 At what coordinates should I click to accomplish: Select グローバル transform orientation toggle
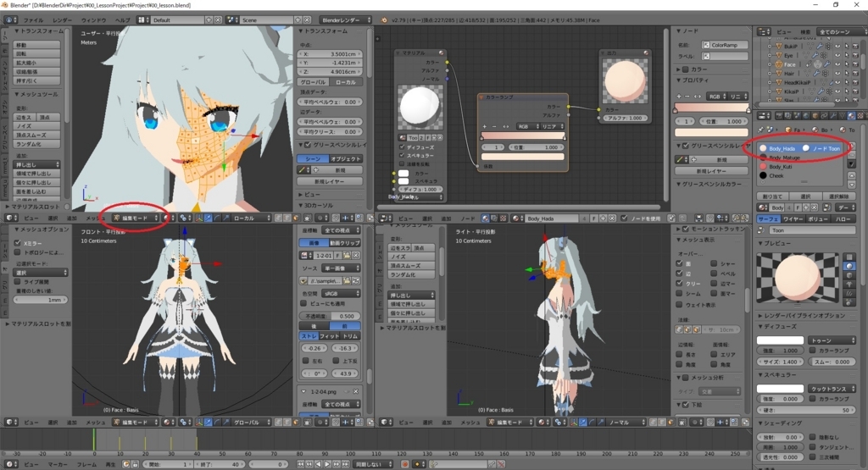(314, 82)
